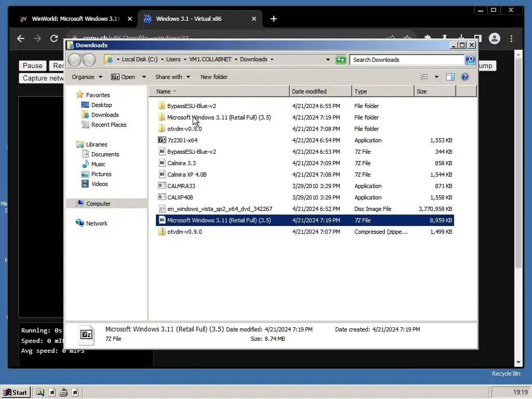Sort files by the Name column header

tap(219, 91)
